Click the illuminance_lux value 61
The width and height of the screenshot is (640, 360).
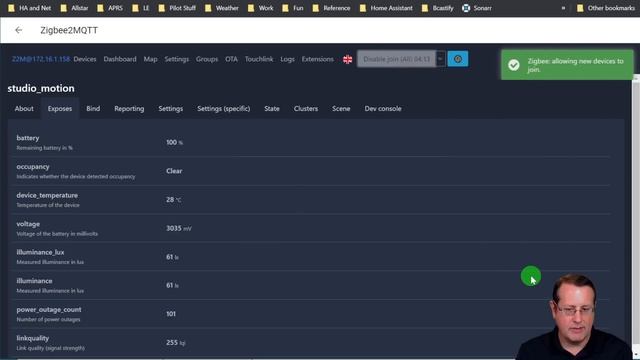pyautogui.click(x=172, y=257)
